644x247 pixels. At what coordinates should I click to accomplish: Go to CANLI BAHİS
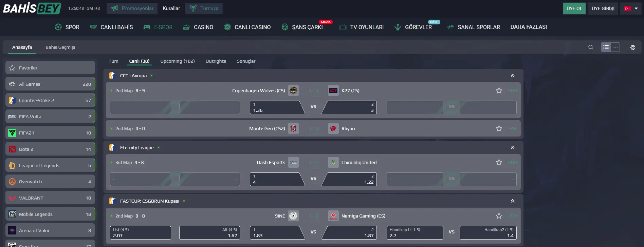[111, 27]
